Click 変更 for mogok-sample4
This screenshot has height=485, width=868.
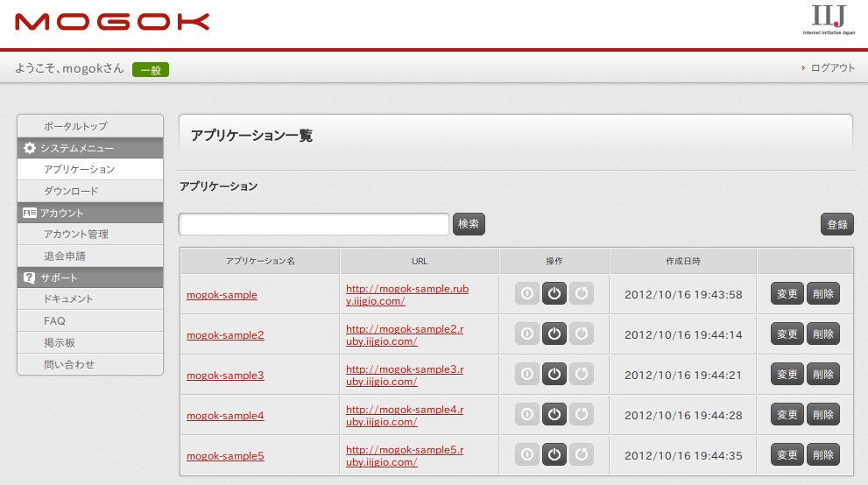787,415
